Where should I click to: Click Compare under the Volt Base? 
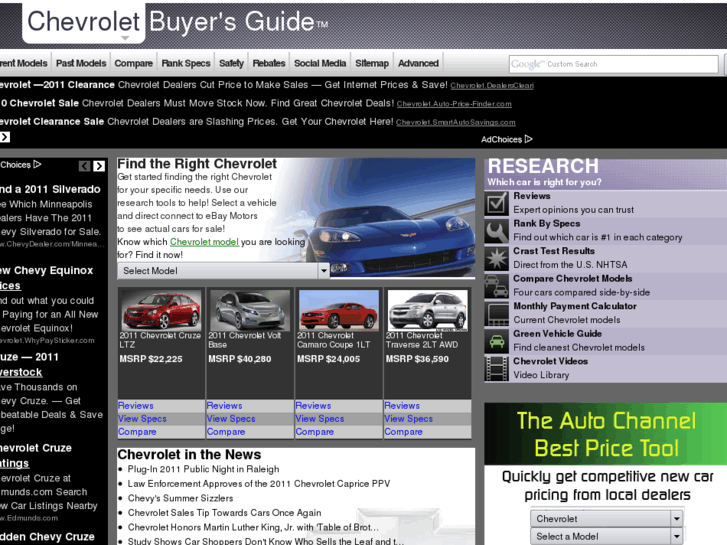(x=226, y=432)
